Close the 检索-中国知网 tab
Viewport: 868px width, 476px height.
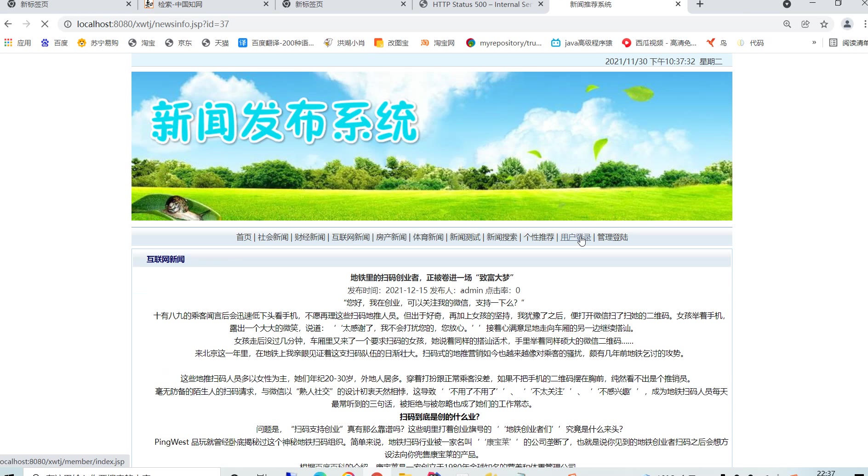[266, 4]
